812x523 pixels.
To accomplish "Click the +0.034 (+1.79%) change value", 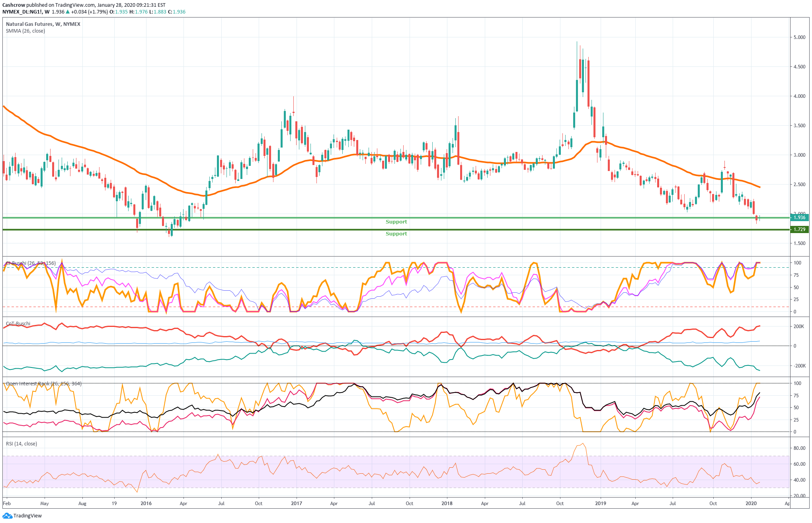I will (90, 12).
